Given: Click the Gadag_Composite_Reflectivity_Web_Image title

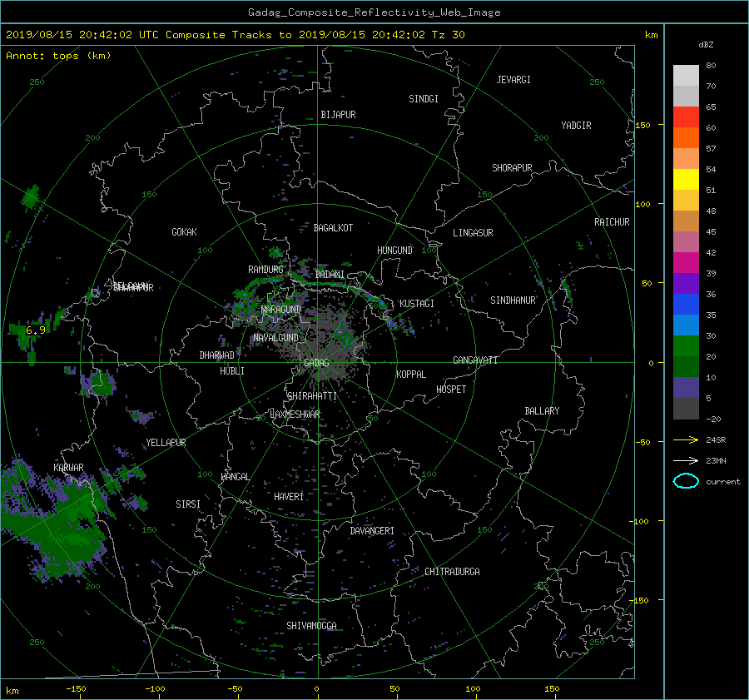Looking at the screenshot, I should [x=374, y=12].
